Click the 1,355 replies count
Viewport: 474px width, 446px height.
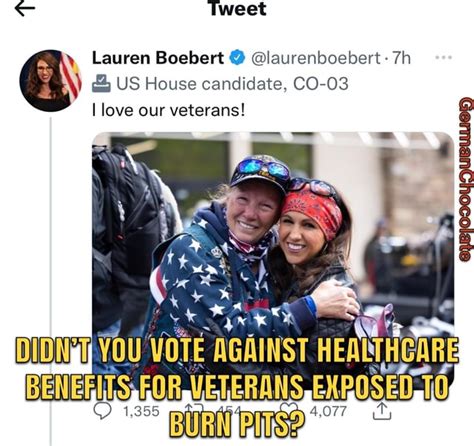pyautogui.click(x=142, y=411)
